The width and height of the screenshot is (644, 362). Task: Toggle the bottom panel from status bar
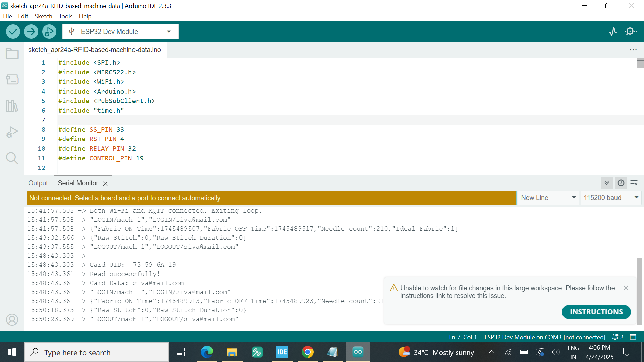coord(633,337)
